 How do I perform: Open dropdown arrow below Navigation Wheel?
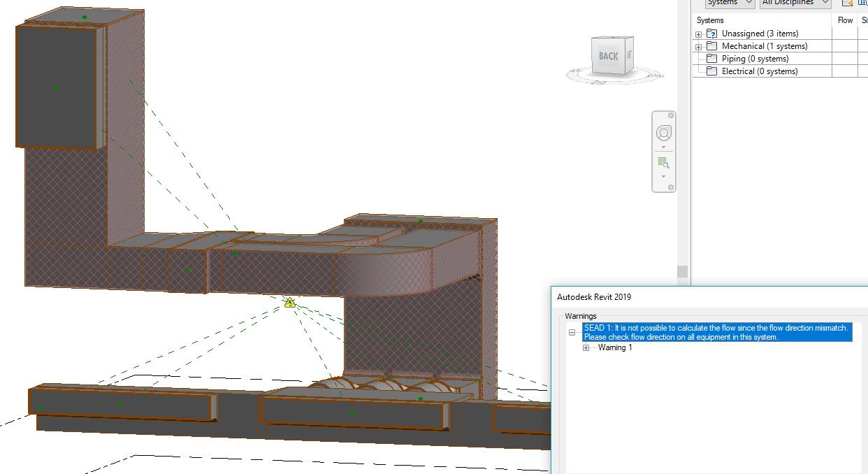(664, 148)
